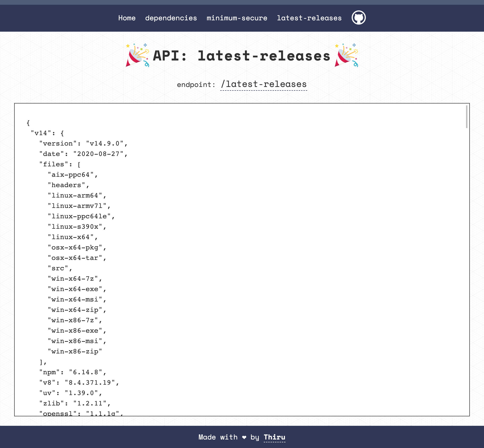Click the "zlib": "1.2.11" line
This screenshot has height=448, width=484.
click(x=75, y=403)
